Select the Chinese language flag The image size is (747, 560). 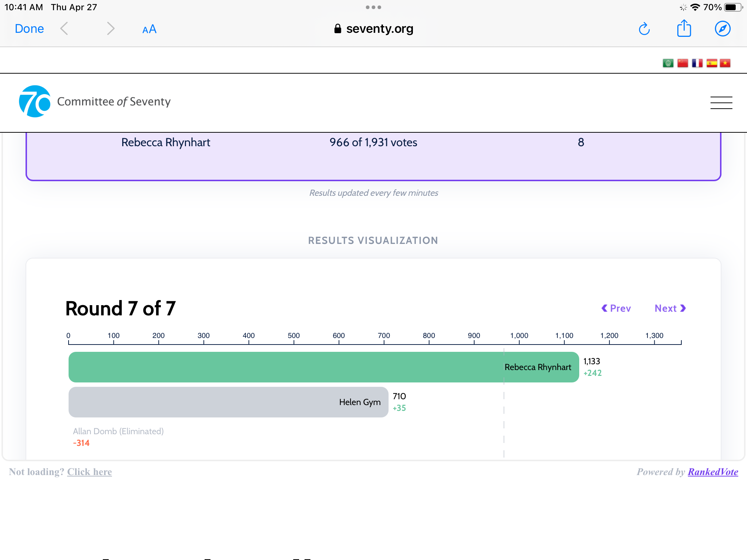click(682, 63)
